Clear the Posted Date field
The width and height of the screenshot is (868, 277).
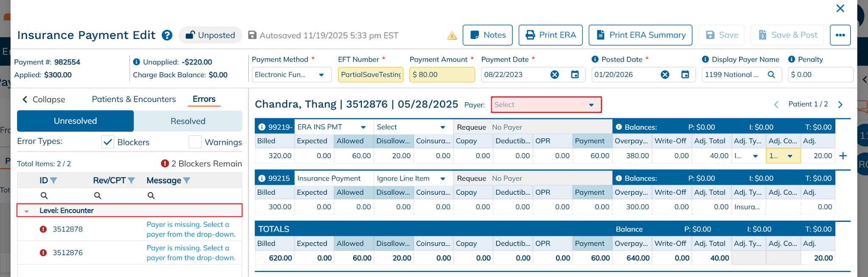(665, 75)
